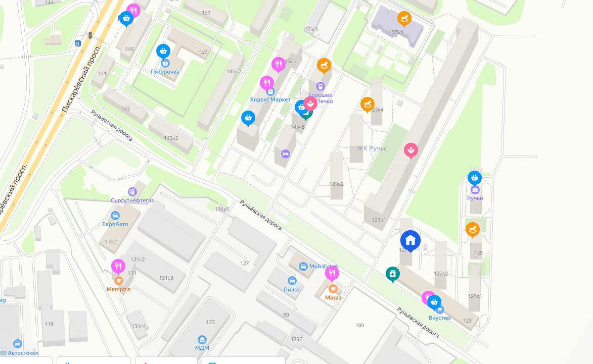Click the Вкустер label
Image resolution: width=593 pixels, height=364 pixels.
[439, 318]
